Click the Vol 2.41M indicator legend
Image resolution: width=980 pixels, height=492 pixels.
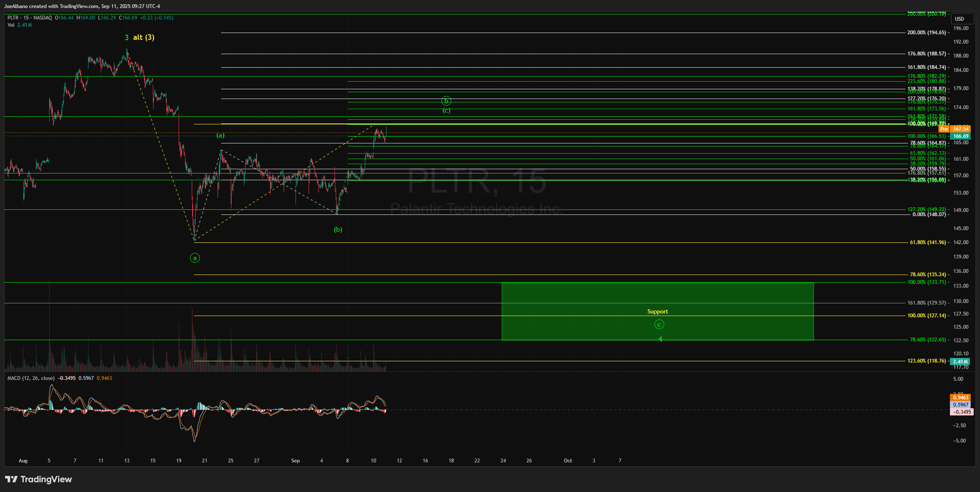tap(19, 25)
